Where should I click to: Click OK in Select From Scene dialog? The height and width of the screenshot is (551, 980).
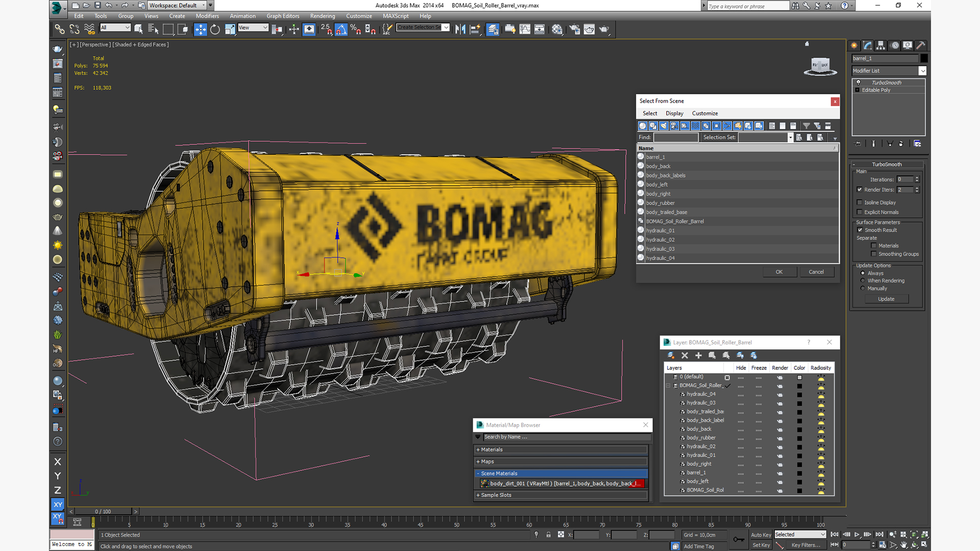tap(779, 272)
